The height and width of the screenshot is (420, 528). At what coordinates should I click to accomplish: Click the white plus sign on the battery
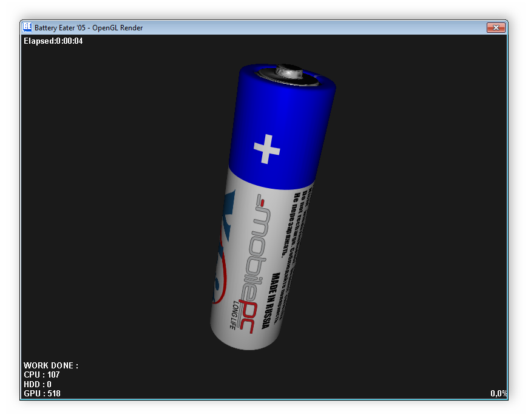coord(266,149)
